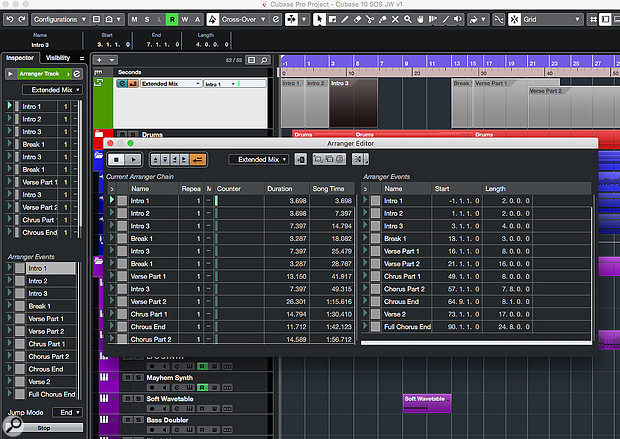Open Extended Mix dropdown in Arranger Editor
This screenshot has width=620, height=439.
pyautogui.click(x=258, y=159)
